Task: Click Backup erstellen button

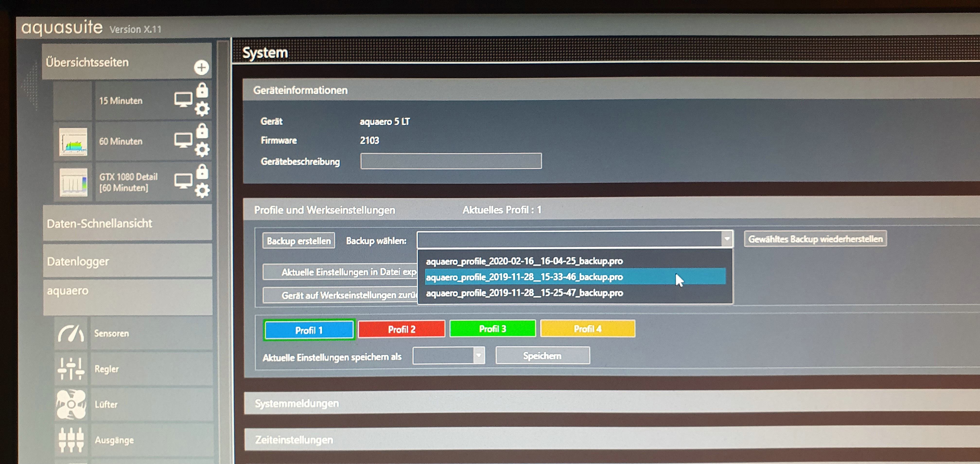Action: 299,241
